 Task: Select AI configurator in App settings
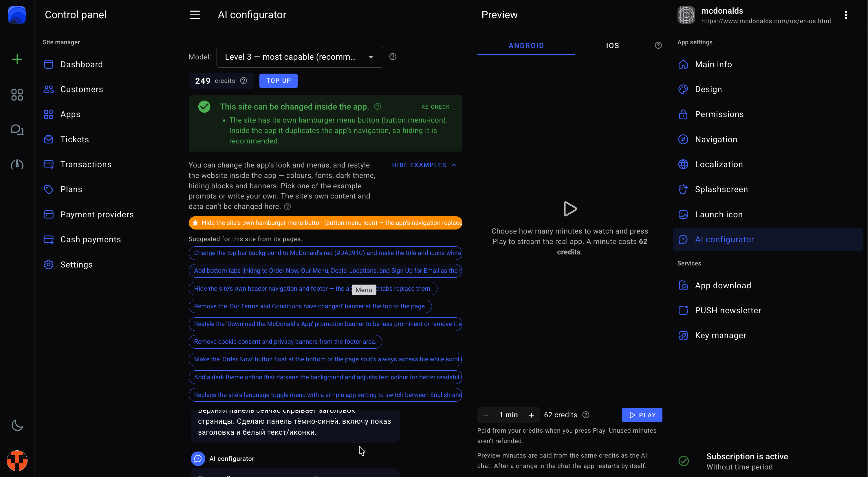pos(768,239)
